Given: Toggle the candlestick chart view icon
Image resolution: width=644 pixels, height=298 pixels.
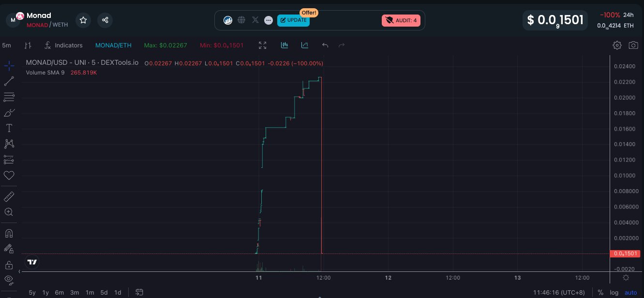Looking at the screenshot, I should [285, 45].
